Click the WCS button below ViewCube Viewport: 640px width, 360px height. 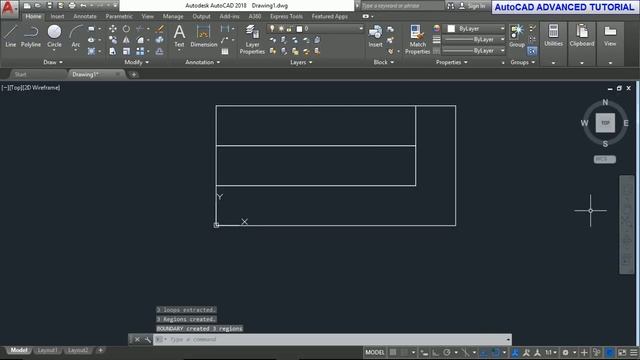tap(604, 159)
